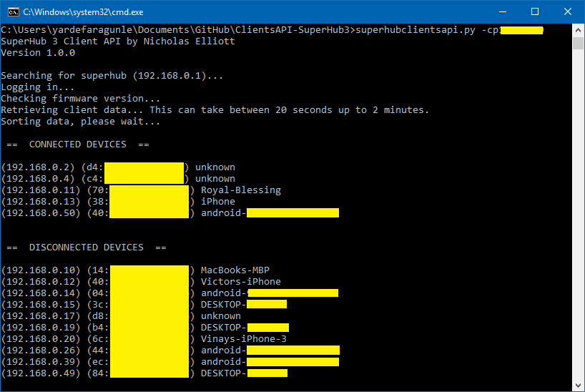Click the android device at 192.168.0.26
The width and height of the screenshot is (585, 392).
[x=270, y=351]
